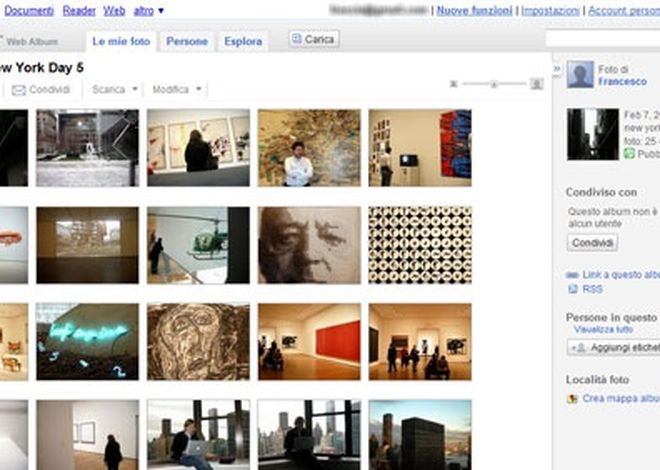Click the Aggiungi etichette button
Screen dimensions: 660x470
click(x=614, y=348)
